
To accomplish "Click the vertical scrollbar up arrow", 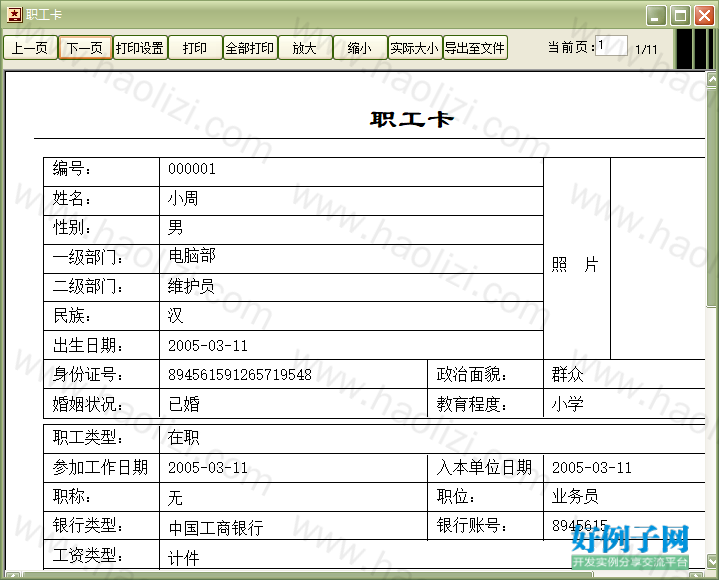I will click(712, 80).
